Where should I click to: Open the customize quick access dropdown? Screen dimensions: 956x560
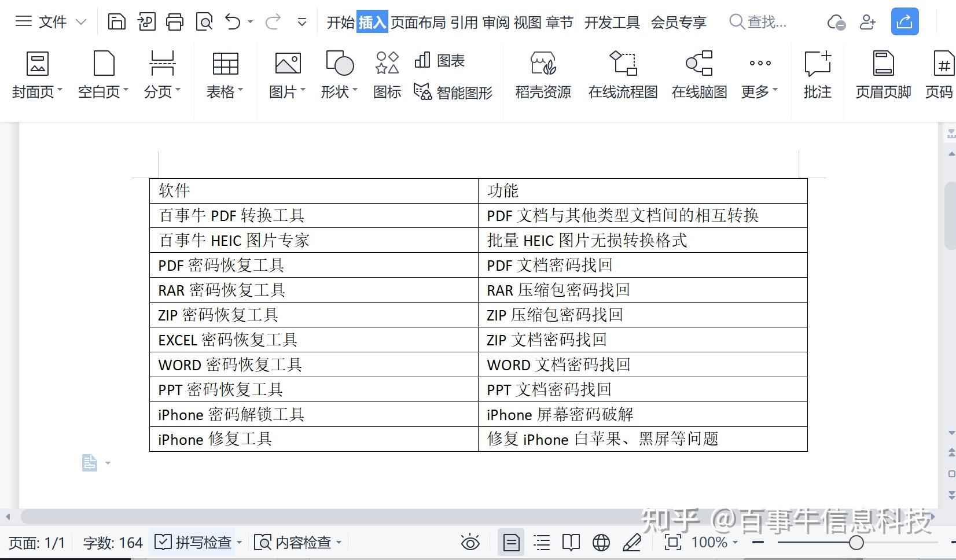[x=301, y=22]
